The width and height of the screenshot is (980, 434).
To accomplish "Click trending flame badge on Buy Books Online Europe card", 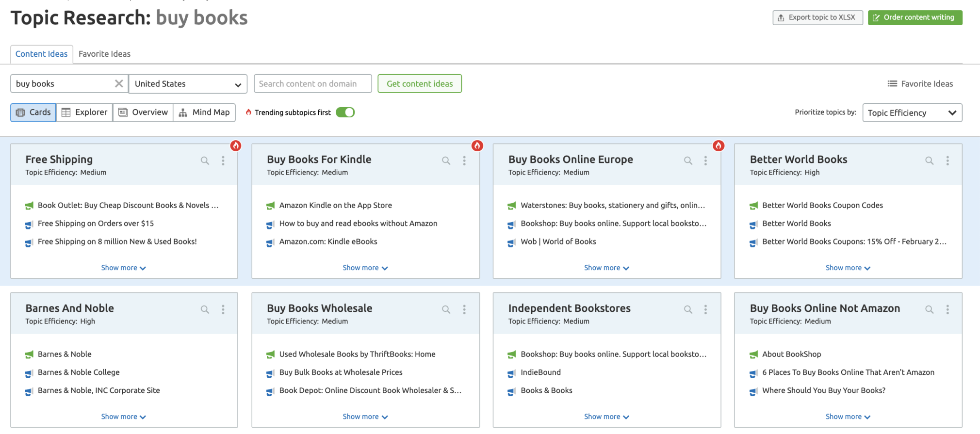I will pyautogui.click(x=719, y=145).
